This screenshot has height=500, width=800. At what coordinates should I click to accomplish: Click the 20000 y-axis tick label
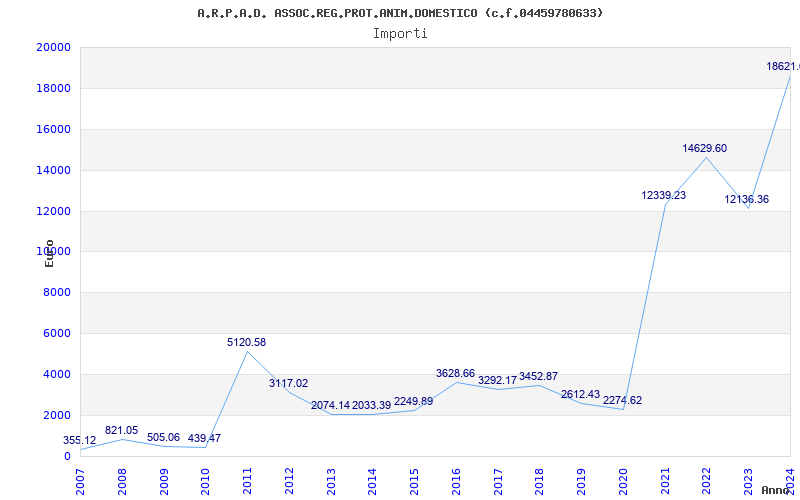tap(53, 47)
